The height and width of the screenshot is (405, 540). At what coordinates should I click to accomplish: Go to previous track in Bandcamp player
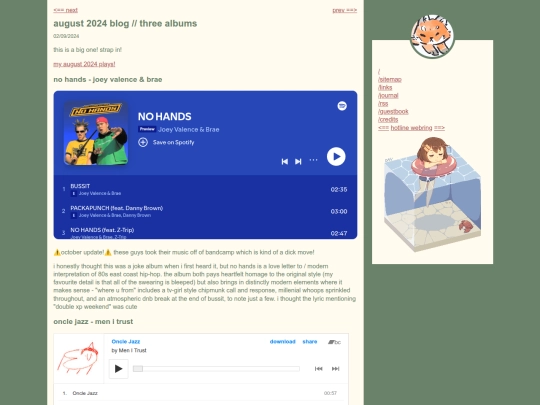tap(319, 368)
